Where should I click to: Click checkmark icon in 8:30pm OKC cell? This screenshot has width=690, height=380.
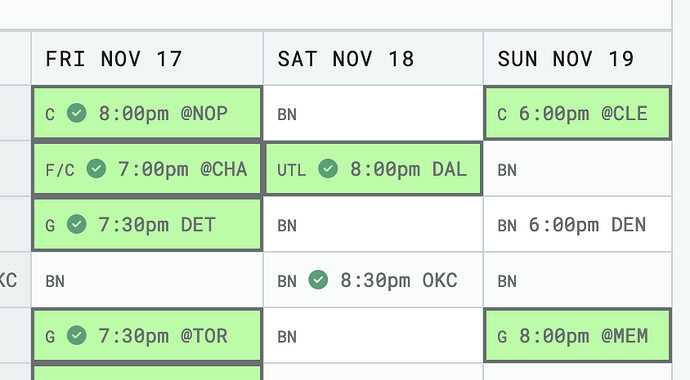coord(318,280)
